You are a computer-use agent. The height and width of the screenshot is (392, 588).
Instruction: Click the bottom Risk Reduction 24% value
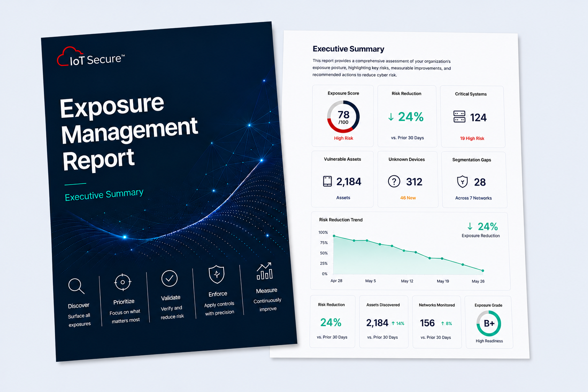331,323
